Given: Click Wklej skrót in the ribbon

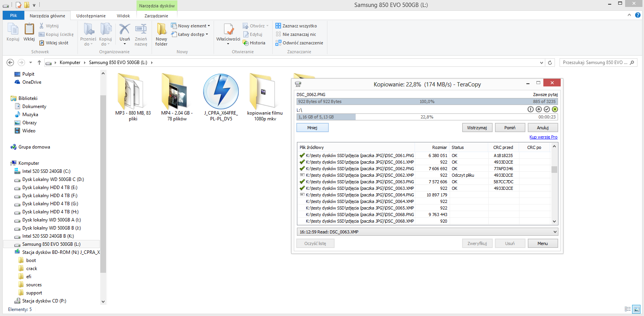Looking at the screenshot, I should pyautogui.click(x=54, y=43).
